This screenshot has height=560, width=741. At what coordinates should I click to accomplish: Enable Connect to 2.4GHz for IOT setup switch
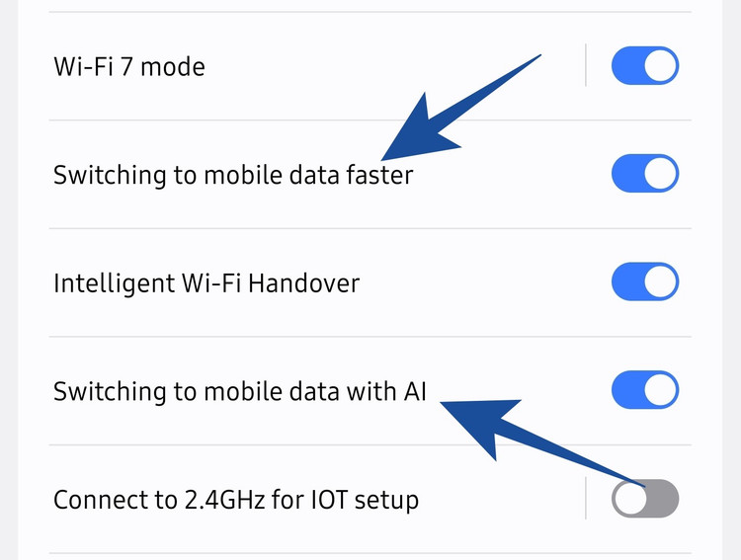pyautogui.click(x=645, y=499)
